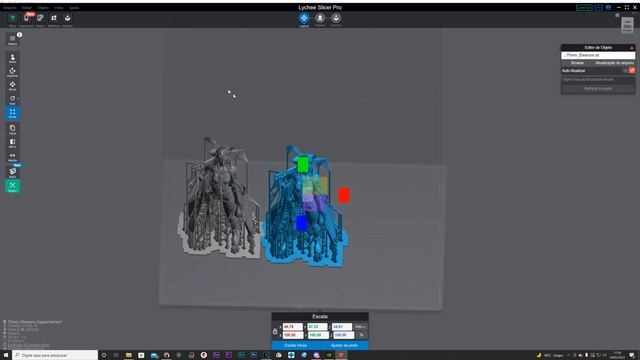Switch to the Layout workspace tab
Screen dimensions: 640x360
tap(304, 19)
